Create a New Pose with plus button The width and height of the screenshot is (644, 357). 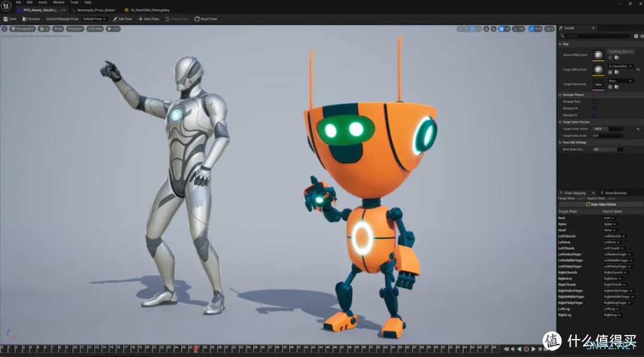148,19
